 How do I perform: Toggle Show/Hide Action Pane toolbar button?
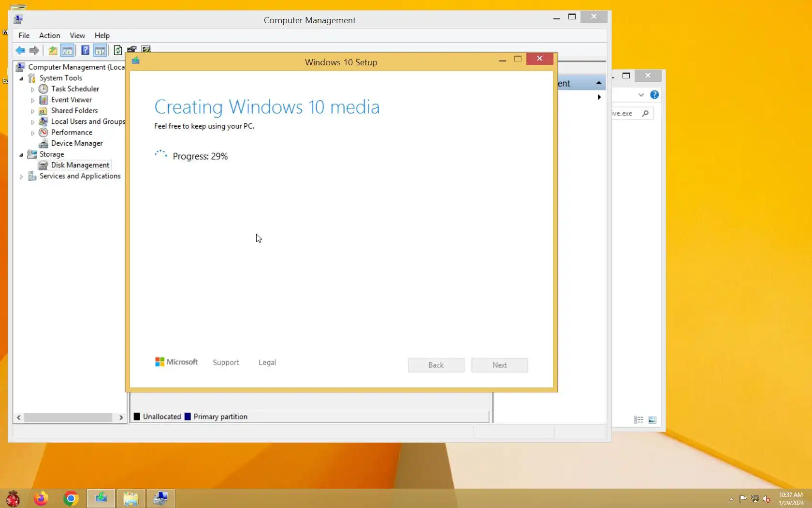pyautogui.click(x=100, y=50)
